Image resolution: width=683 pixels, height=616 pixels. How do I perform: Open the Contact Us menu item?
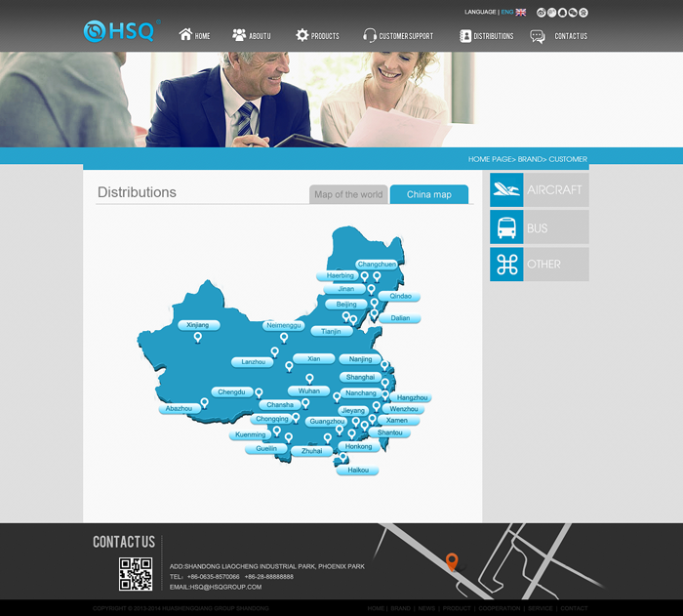coord(571,36)
